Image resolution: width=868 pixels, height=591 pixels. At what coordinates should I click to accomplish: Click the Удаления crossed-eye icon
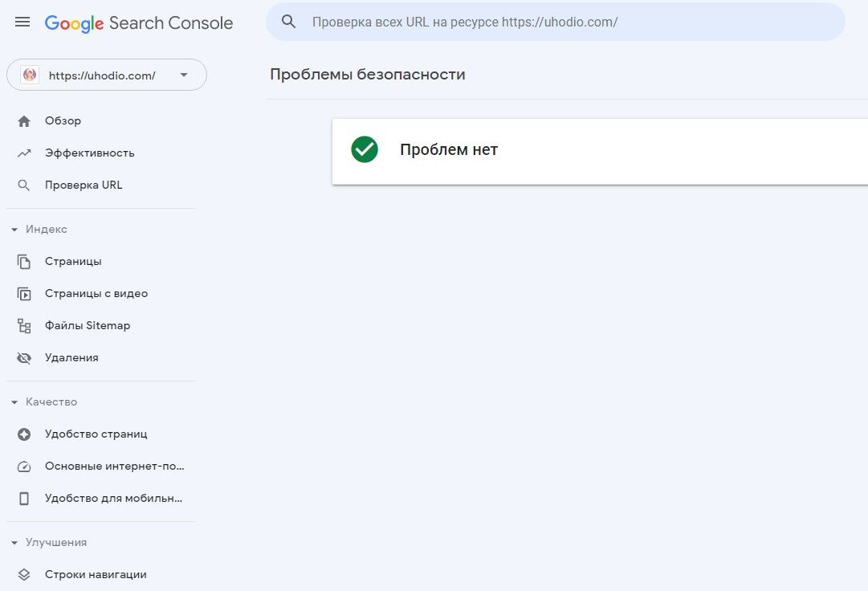(x=24, y=358)
